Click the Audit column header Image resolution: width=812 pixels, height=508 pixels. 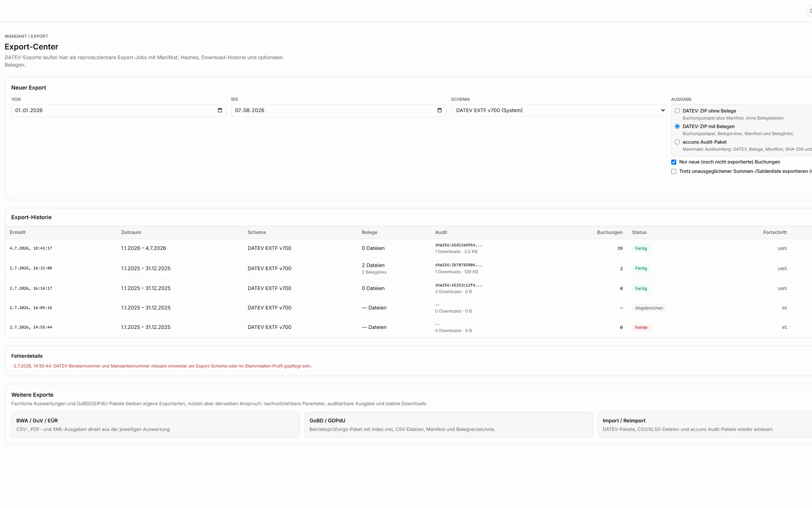441,232
